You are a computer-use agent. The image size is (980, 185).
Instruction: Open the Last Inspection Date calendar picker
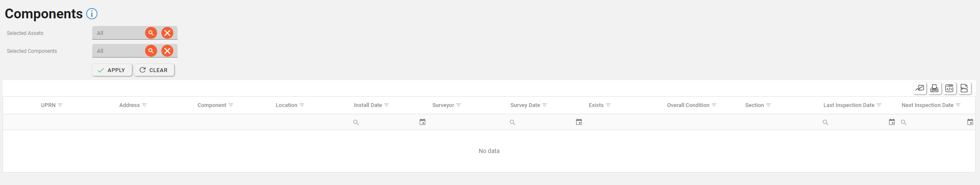click(892, 122)
